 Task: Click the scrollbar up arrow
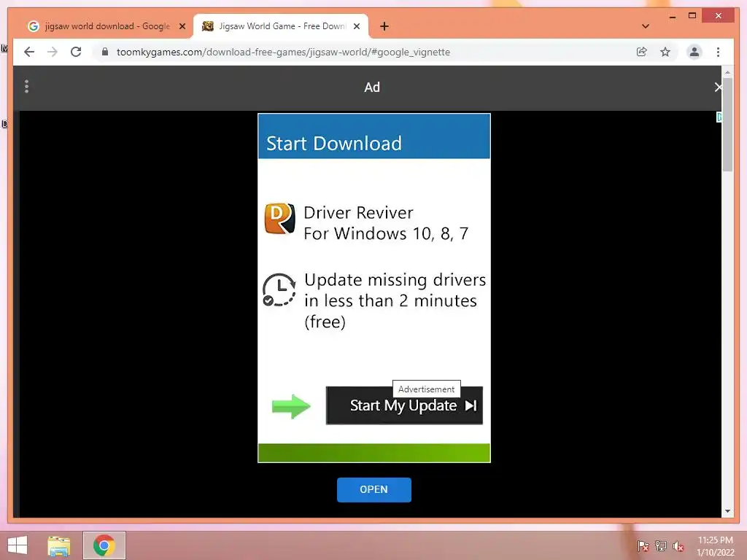[x=727, y=72]
